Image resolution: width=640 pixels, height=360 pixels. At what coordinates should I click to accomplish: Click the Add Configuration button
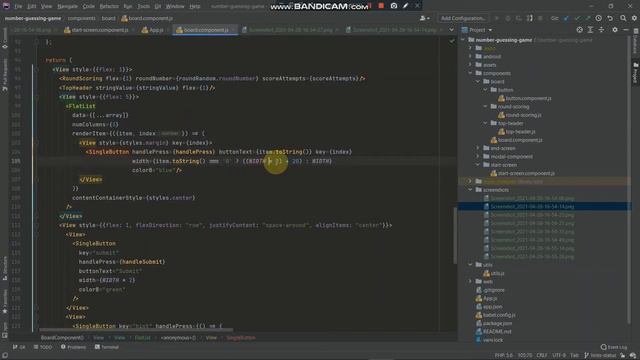(463, 18)
